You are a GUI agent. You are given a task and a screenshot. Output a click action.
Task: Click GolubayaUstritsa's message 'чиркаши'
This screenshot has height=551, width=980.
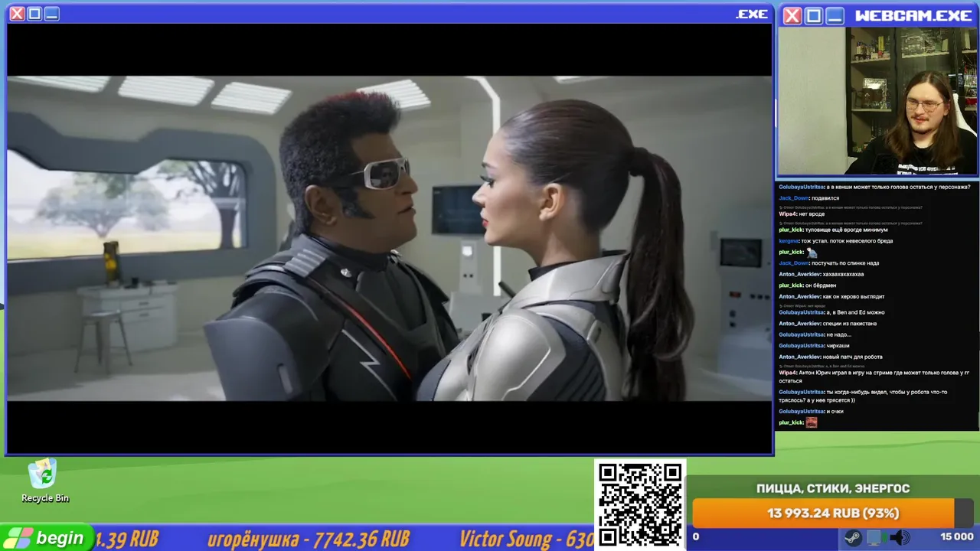click(814, 346)
